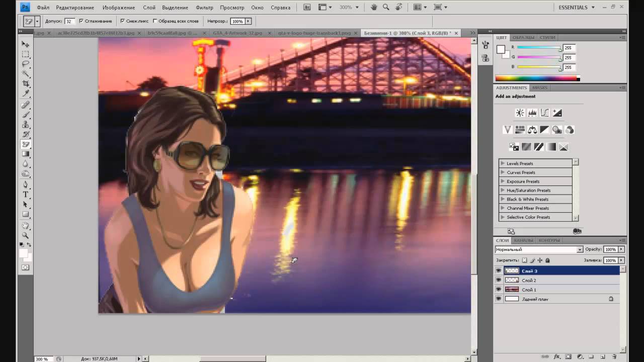Screen dimensions: 644x362
Task: Click the R channel color slider
Action: point(539,48)
